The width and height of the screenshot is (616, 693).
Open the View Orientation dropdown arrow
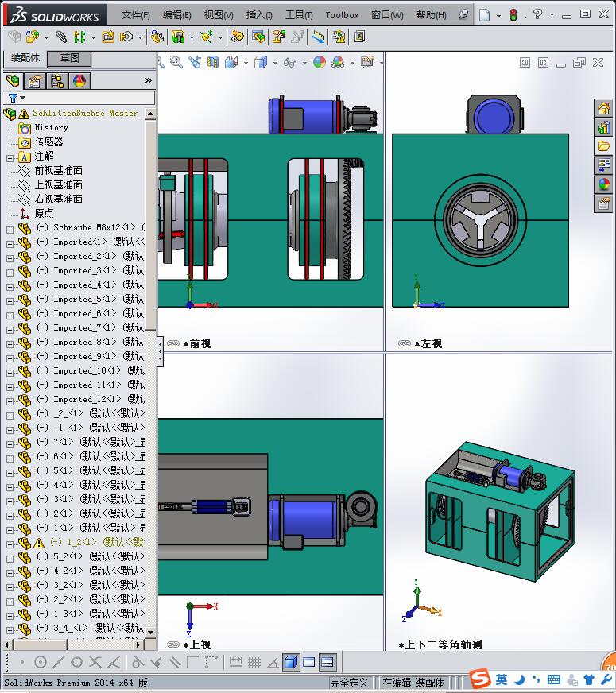point(246,63)
